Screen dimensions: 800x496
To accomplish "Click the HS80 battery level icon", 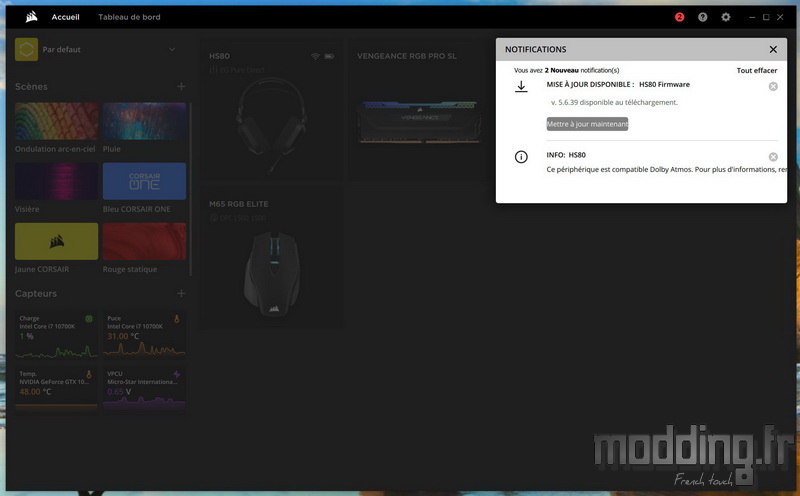I will (x=329, y=56).
